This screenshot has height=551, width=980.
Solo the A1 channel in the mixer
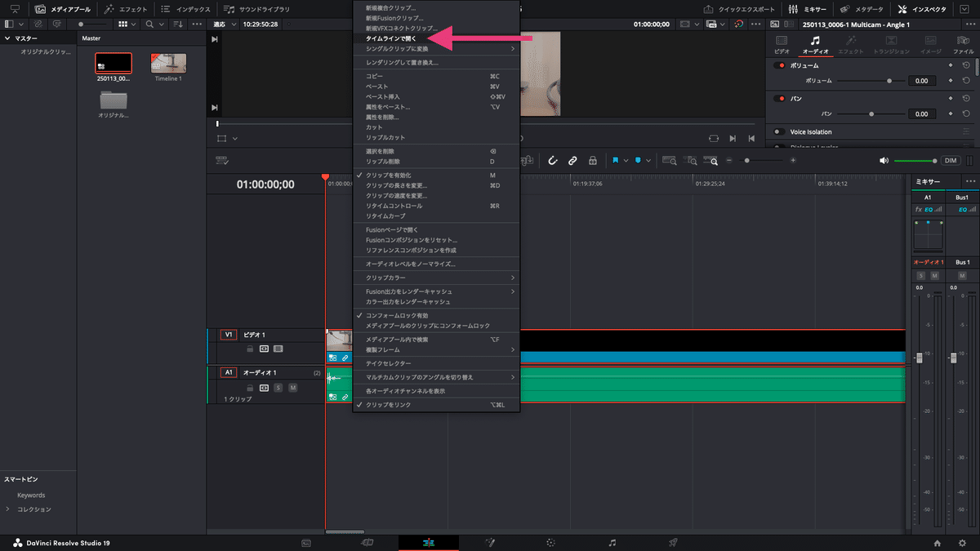coord(921,276)
